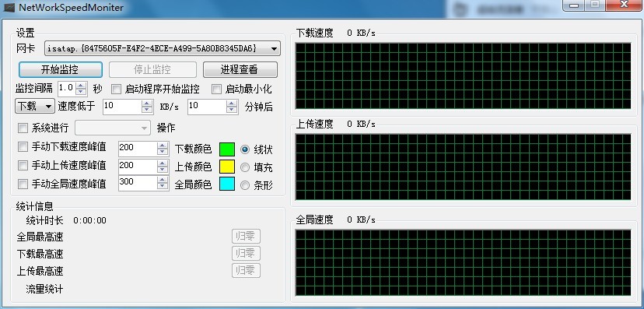Choose the 条形 chart style

tap(245, 185)
